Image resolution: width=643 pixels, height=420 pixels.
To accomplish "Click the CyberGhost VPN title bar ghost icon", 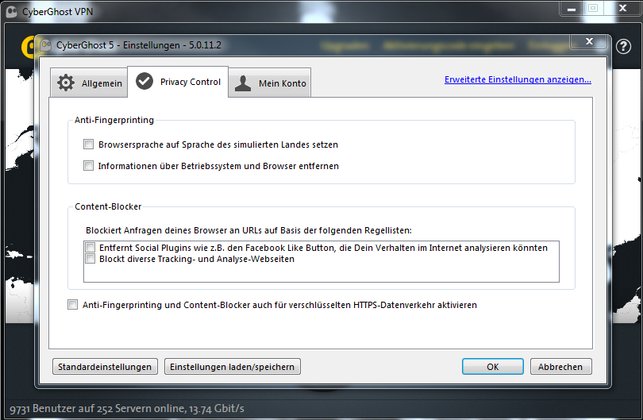I will [x=12, y=11].
